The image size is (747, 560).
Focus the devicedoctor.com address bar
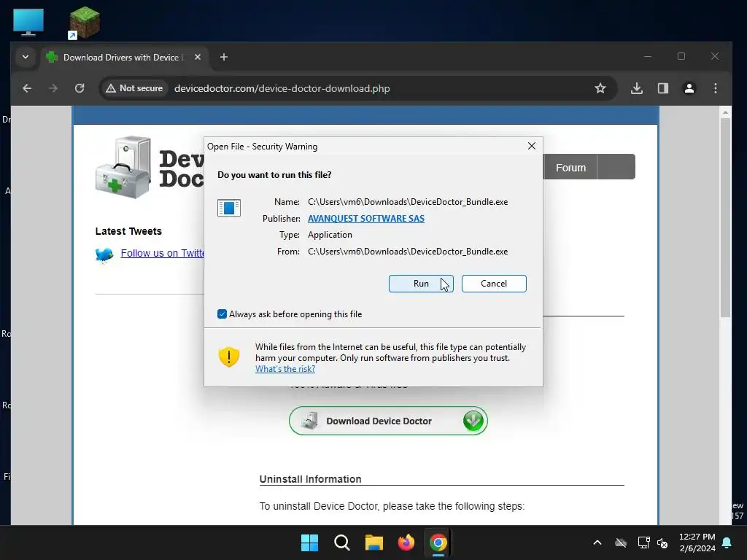point(282,88)
